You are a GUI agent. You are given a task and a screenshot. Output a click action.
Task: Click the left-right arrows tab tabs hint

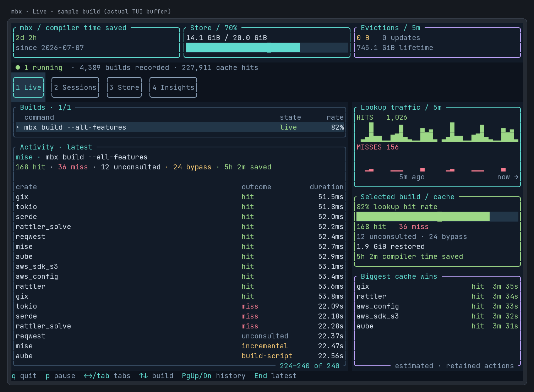[x=107, y=376]
